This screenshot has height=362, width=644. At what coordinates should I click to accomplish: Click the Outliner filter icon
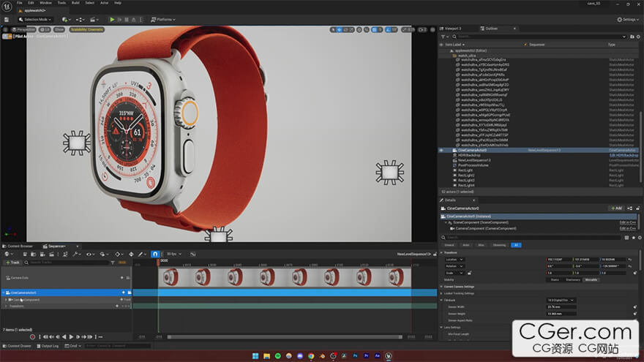pos(443,37)
